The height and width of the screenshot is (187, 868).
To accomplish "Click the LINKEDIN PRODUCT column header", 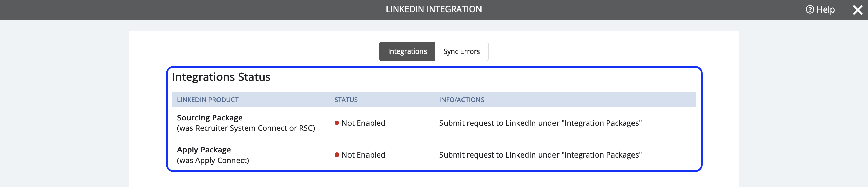I will (208, 100).
